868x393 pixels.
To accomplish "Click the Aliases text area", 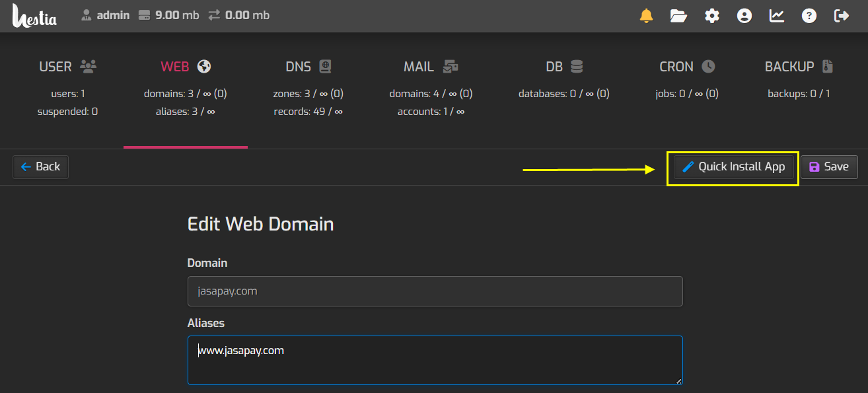I will 435,360.
